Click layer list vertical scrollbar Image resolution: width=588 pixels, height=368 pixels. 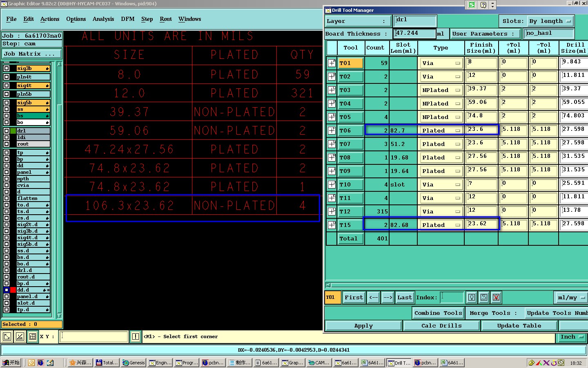pos(59,190)
